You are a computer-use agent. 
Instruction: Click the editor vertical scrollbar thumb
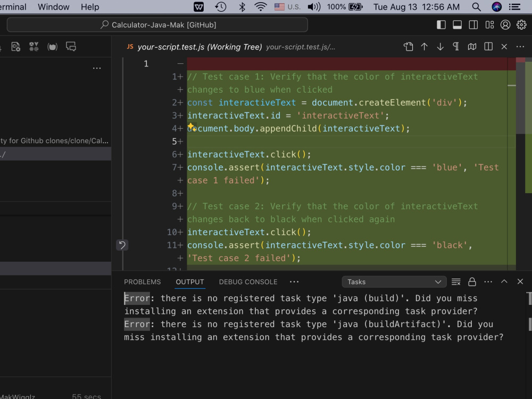pos(520,98)
